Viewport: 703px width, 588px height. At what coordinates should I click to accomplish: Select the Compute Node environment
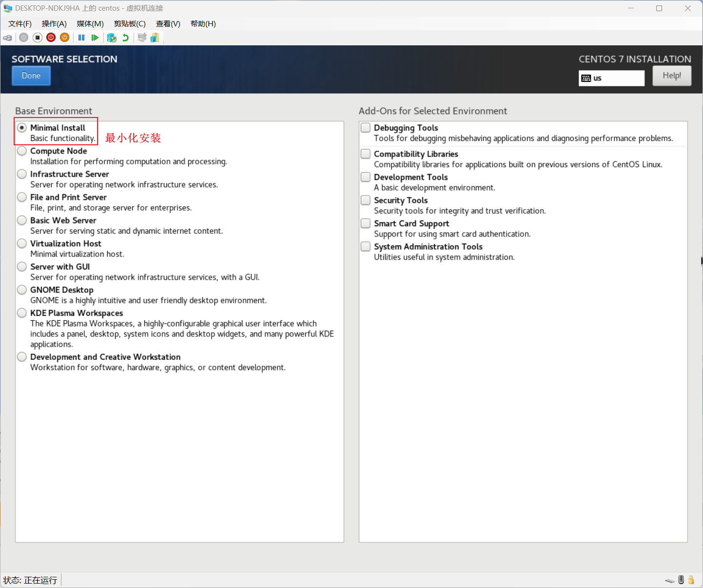(22, 151)
